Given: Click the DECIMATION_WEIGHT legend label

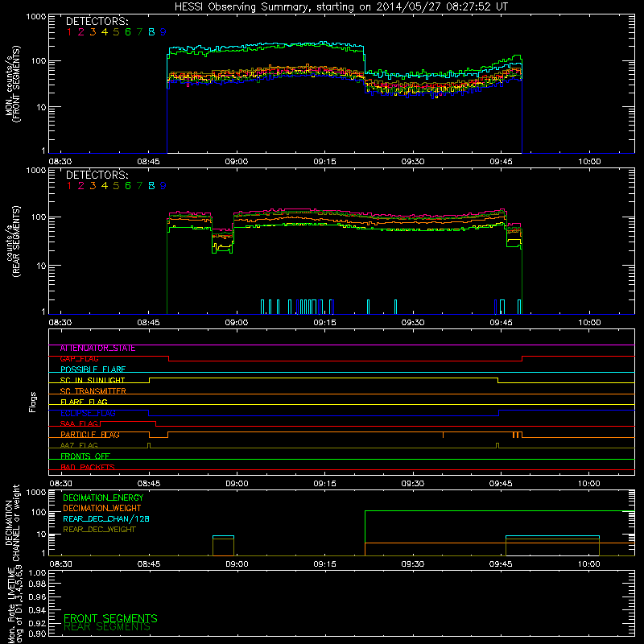Looking at the screenshot, I should point(102,509).
